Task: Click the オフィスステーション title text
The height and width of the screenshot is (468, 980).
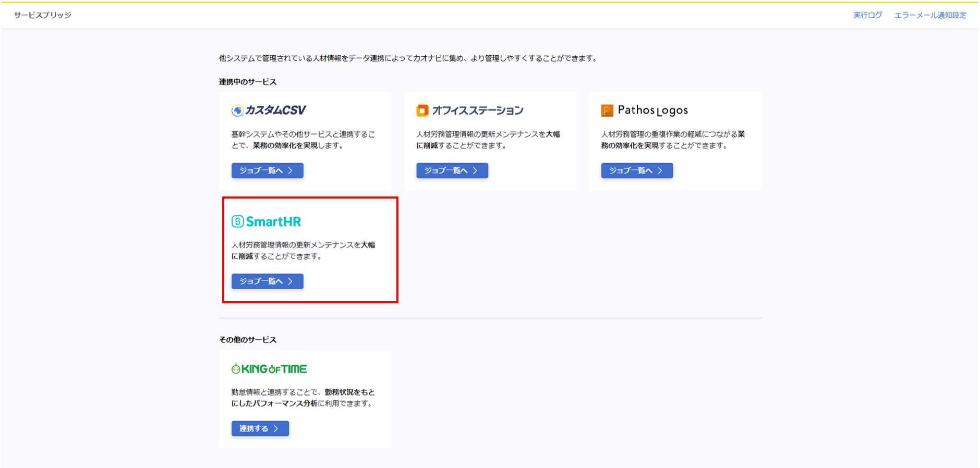Action: click(x=478, y=110)
